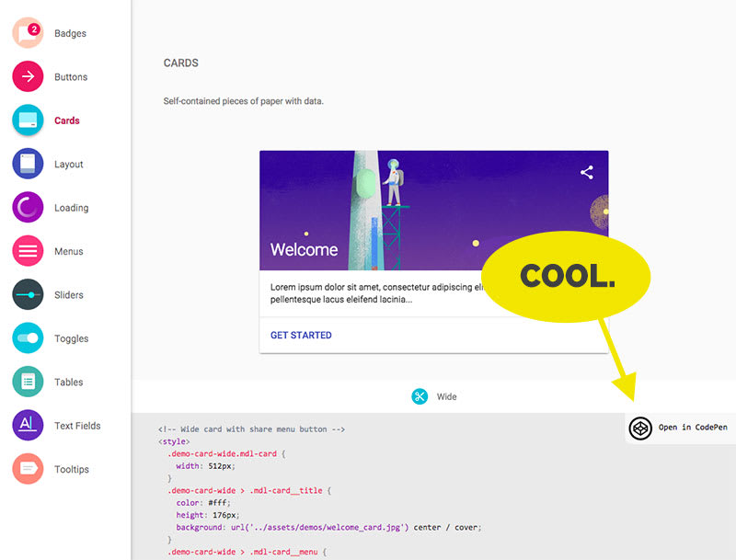Viewport: 736px width, 560px height.
Task: Select the Layout icon in the sidebar
Action: click(27, 164)
